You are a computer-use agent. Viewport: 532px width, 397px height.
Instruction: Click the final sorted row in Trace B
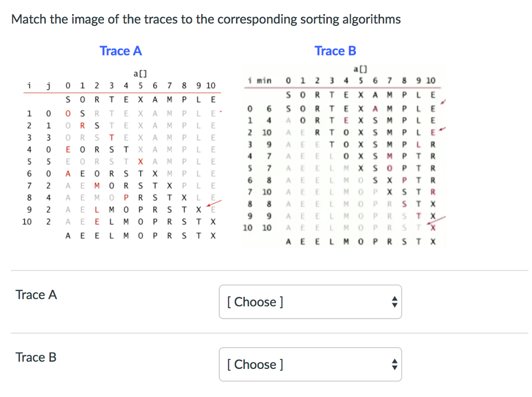click(x=361, y=242)
